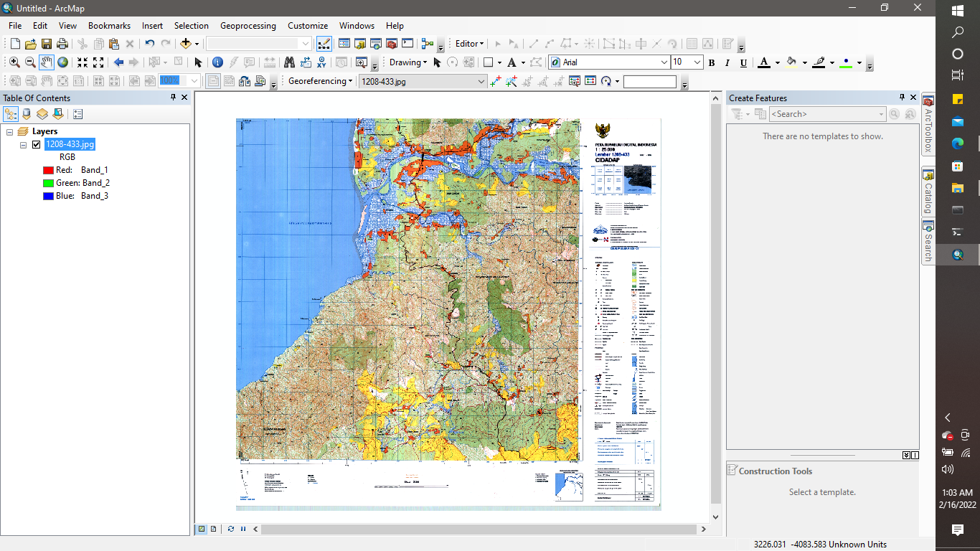
Task: Expand the font name combo box
Action: coord(664,62)
